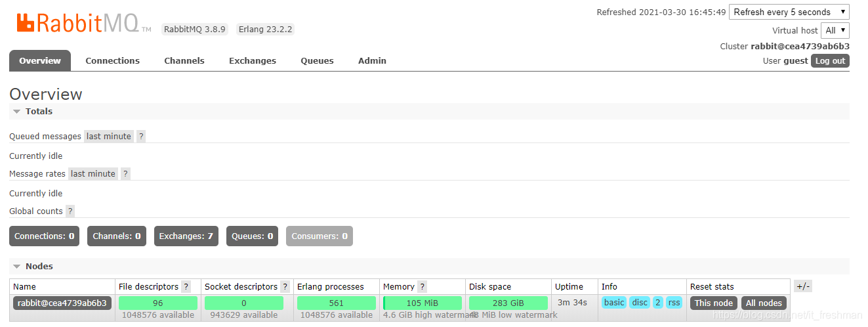Image resolution: width=868 pixels, height=327 pixels.
Task: Open the Queues tab
Action: point(318,60)
